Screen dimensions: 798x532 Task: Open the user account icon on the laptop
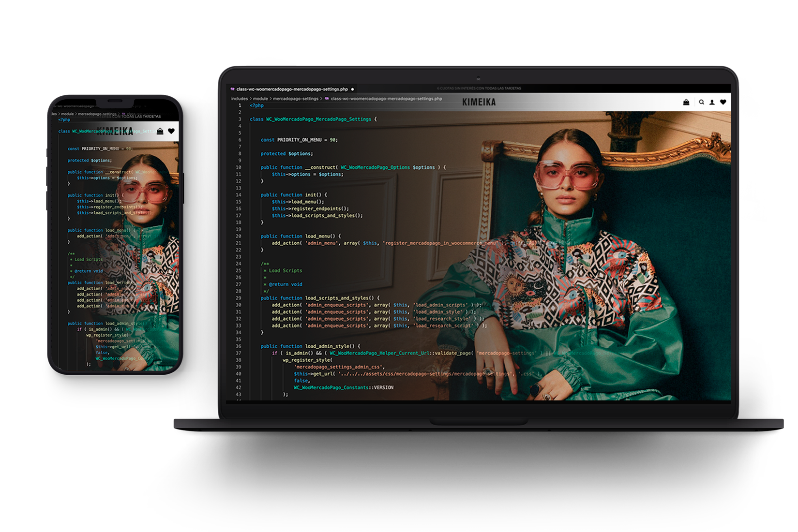coord(712,102)
